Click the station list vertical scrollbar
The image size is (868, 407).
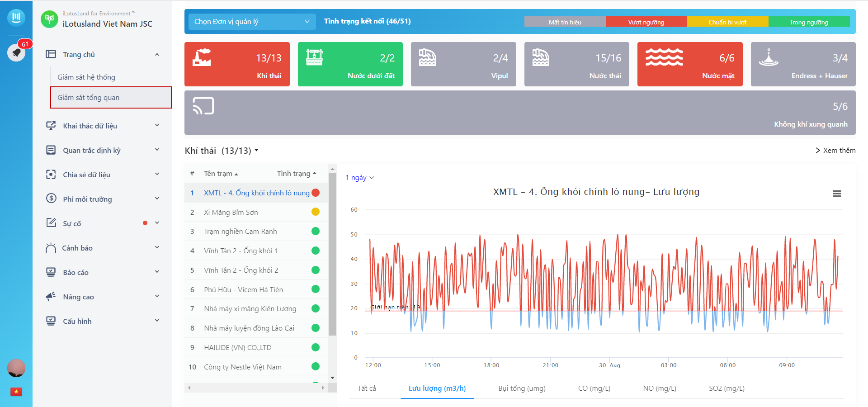coord(332,254)
